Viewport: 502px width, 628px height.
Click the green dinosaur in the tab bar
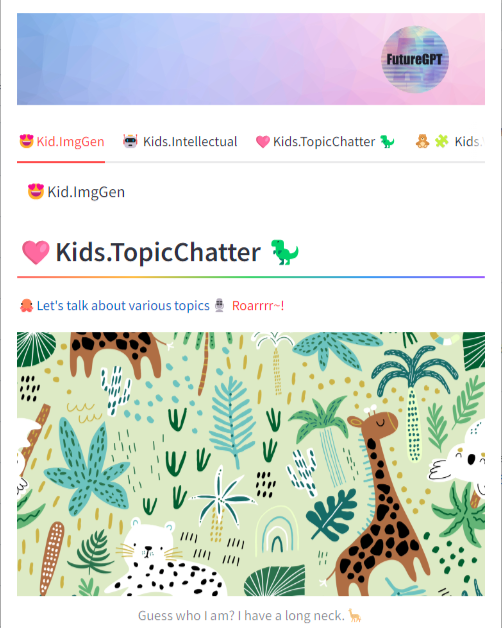[387, 141]
